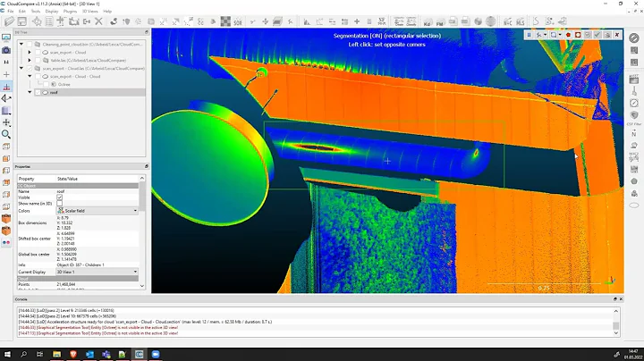Image resolution: width=644 pixels, height=361 pixels.
Task: Click the Properties panel scroll-down arrow
Action: (142, 286)
